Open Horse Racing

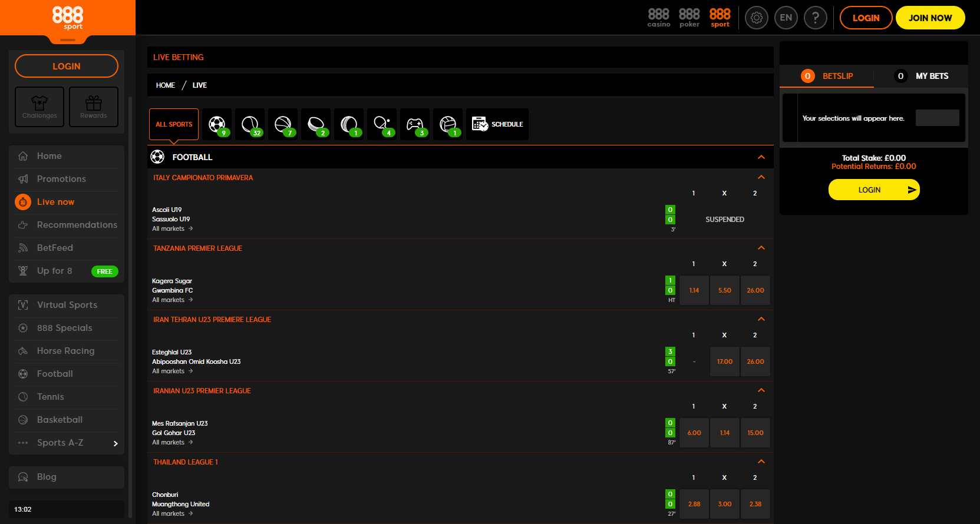[x=67, y=351]
